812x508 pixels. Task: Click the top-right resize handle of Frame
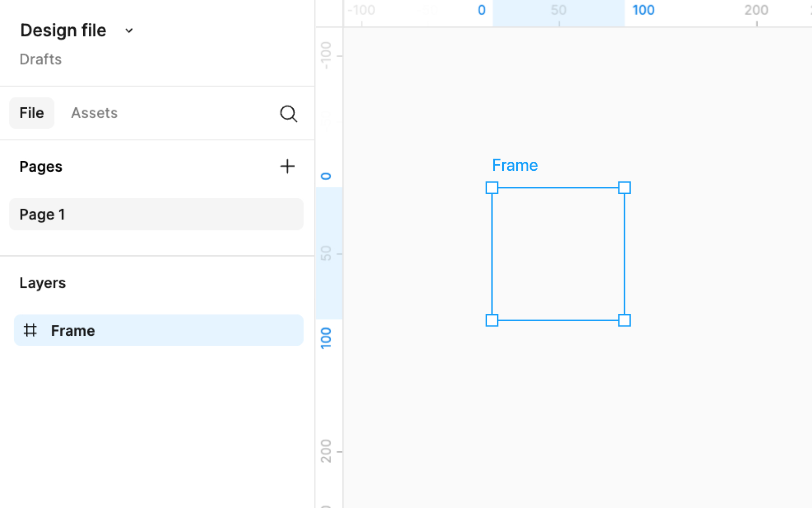624,188
